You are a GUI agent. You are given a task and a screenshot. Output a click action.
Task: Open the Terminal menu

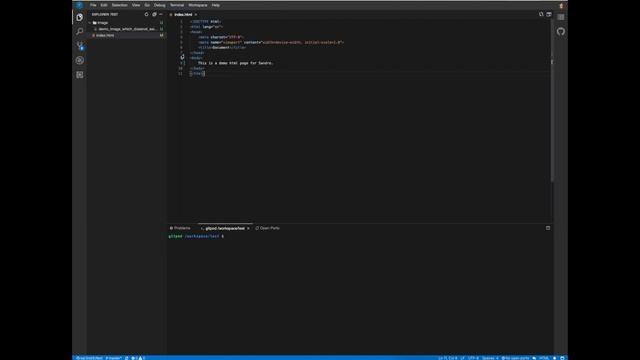pyautogui.click(x=177, y=5)
